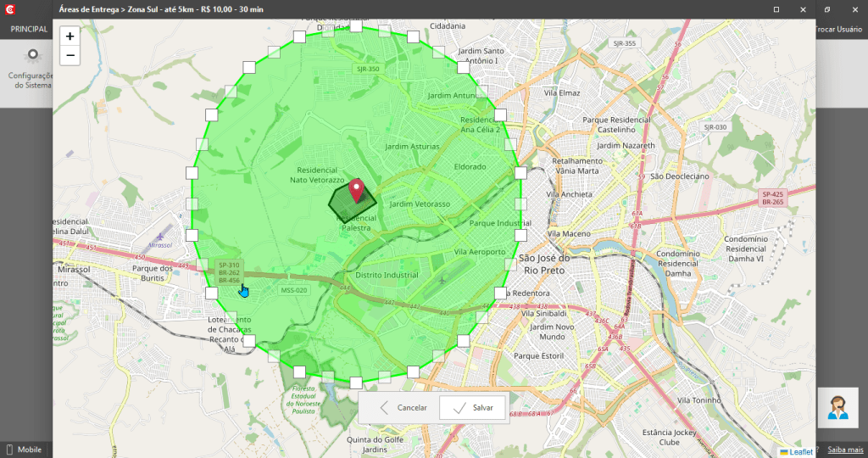Maximize the Áreas de Entrega dialog window
This screenshot has width=868, height=458.
(776, 9)
